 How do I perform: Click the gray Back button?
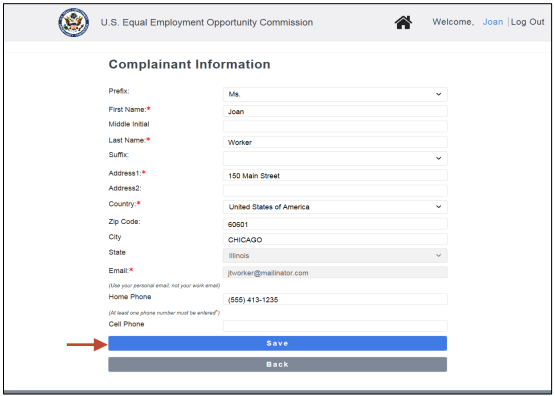coord(278,365)
